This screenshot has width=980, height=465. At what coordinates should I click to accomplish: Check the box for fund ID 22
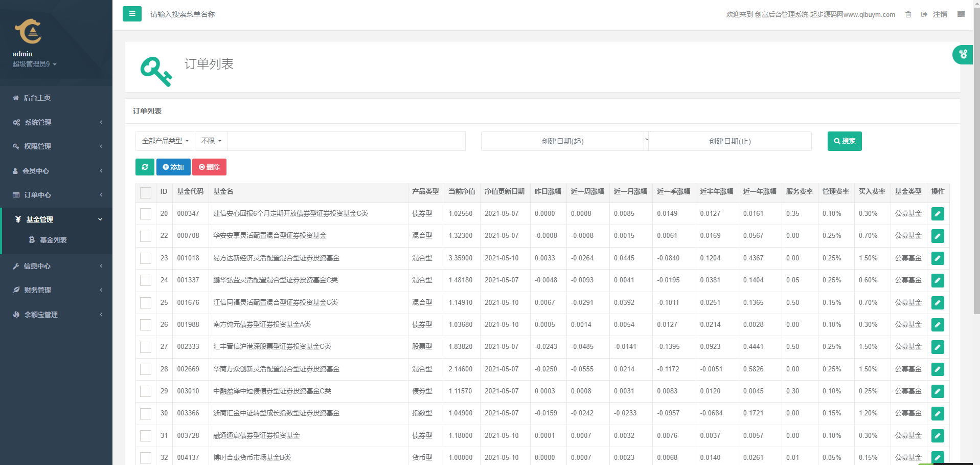146,236
